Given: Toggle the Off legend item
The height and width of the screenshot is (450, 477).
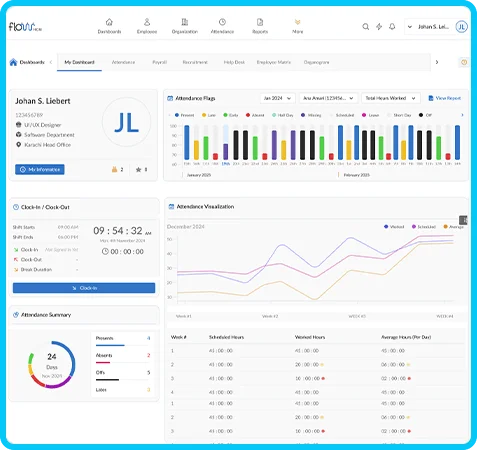Looking at the screenshot, I should point(425,115).
